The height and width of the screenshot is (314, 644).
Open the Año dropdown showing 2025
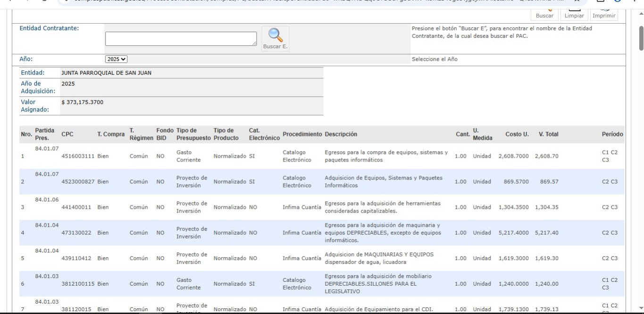point(116,59)
